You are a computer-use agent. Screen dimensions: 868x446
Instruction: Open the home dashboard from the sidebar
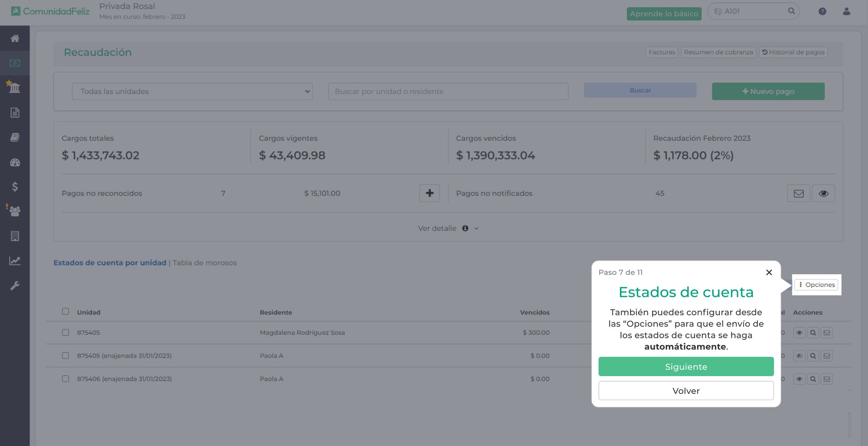tap(15, 38)
